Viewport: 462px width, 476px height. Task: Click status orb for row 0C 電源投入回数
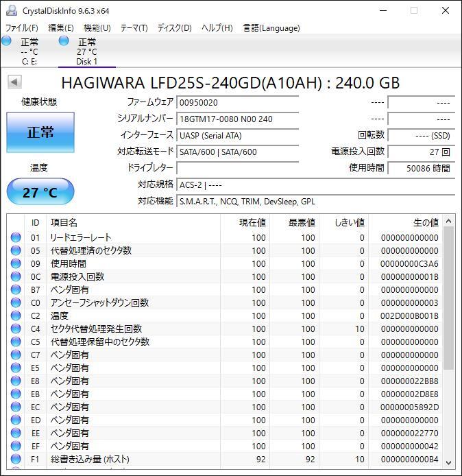pyautogui.click(x=16, y=276)
